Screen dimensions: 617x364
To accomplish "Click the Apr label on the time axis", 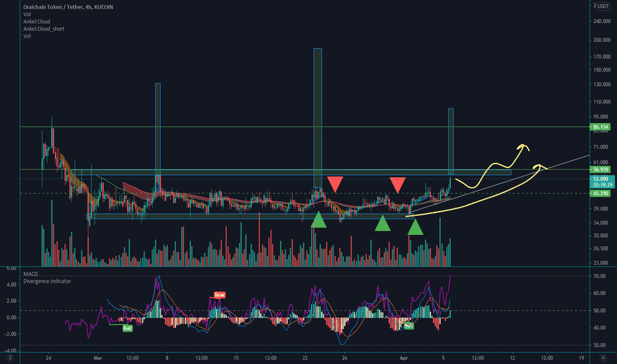I will point(403,358).
